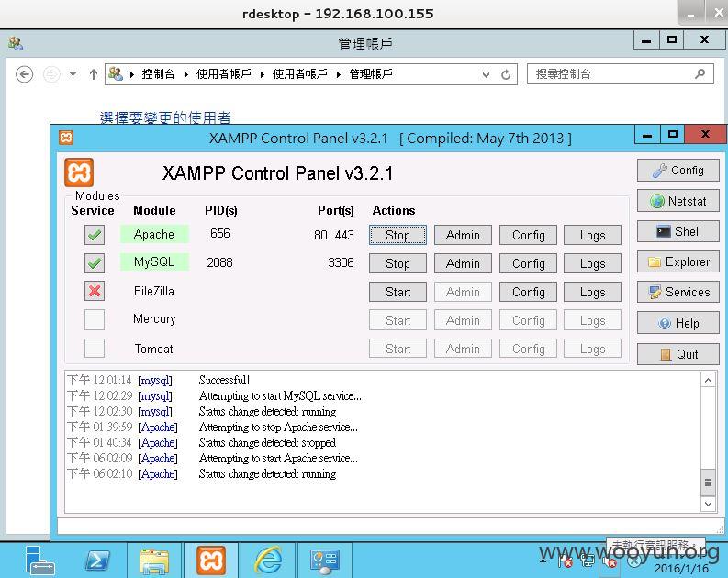Open XAMPP Help
The width and height of the screenshot is (728, 578).
point(678,323)
